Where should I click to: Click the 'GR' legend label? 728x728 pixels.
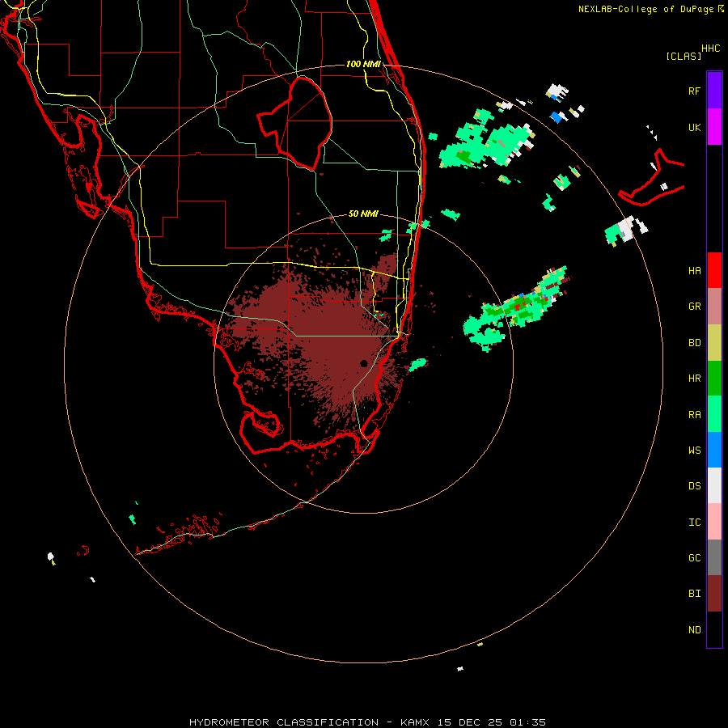pyautogui.click(x=694, y=307)
